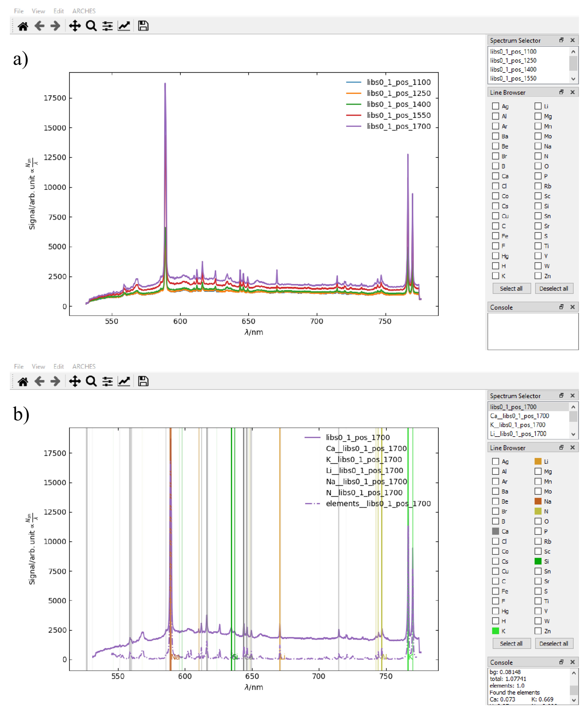Go back to previous view in bottom toolbar
588x712 pixels.
pyautogui.click(x=39, y=381)
